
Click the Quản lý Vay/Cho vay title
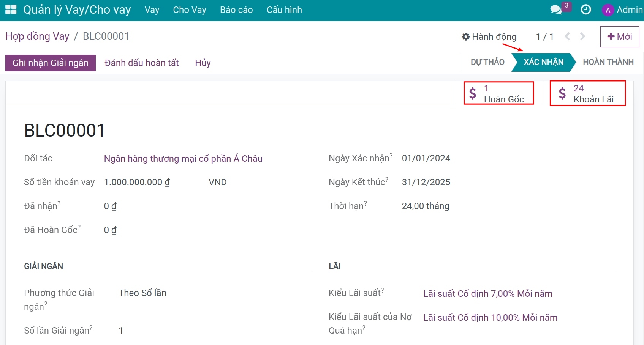coord(77,10)
